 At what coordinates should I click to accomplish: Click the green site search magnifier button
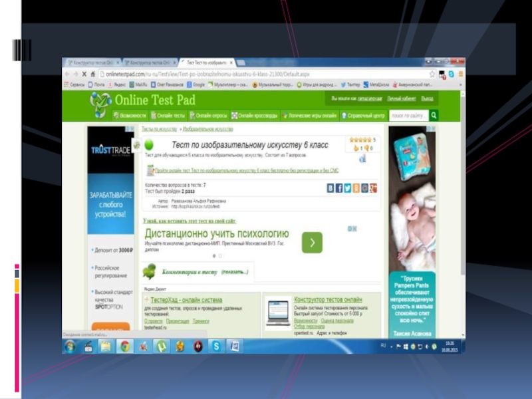coord(434,115)
